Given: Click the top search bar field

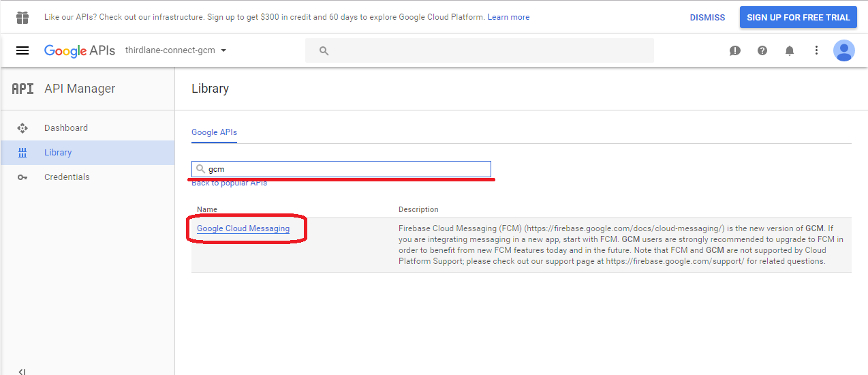Looking at the screenshot, I should 480,50.
